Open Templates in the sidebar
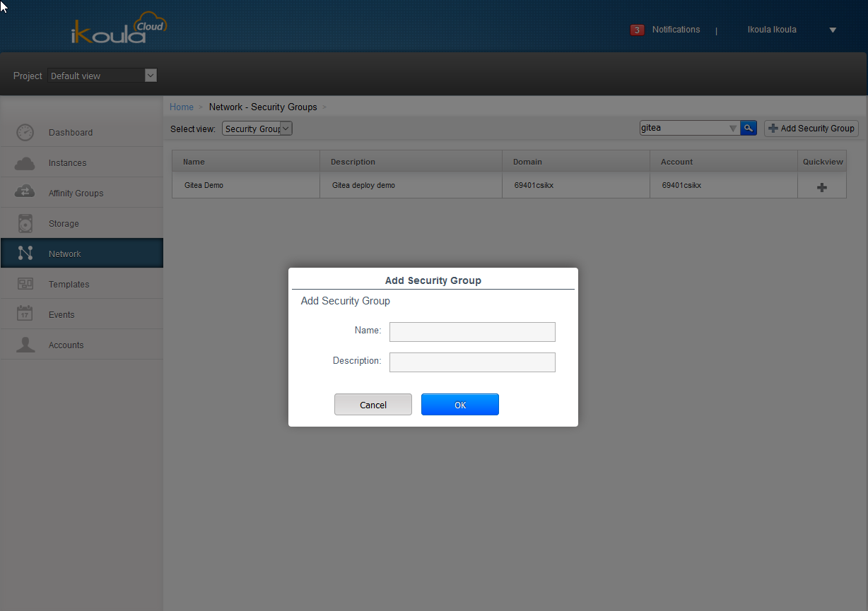The image size is (868, 611). pyautogui.click(x=82, y=285)
